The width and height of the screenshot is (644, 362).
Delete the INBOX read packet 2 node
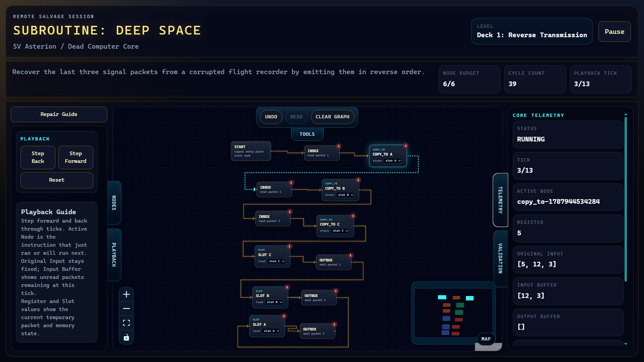click(291, 183)
